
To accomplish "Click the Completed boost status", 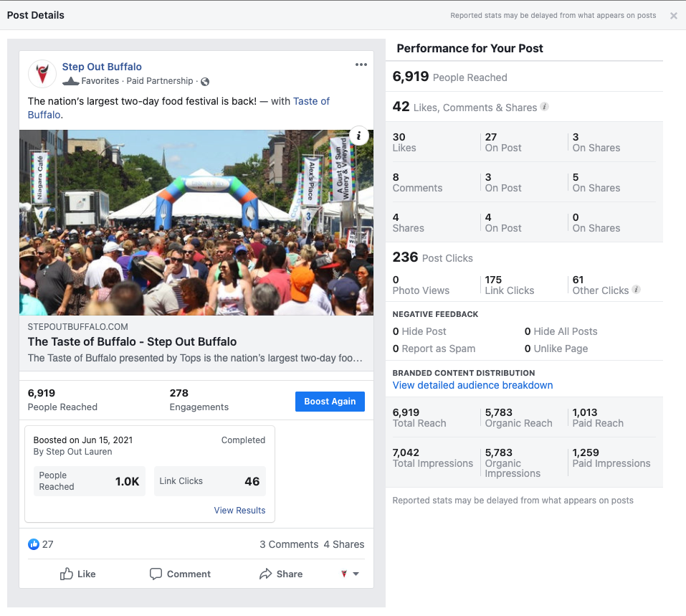I will pos(243,440).
